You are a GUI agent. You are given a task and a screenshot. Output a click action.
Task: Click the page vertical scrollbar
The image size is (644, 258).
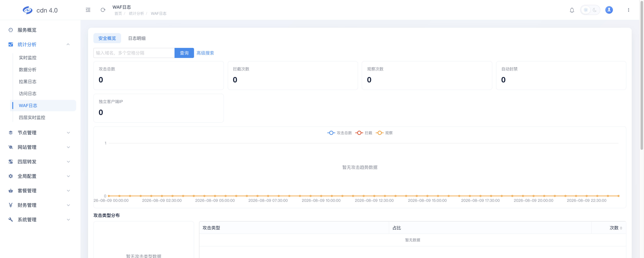click(642, 75)
